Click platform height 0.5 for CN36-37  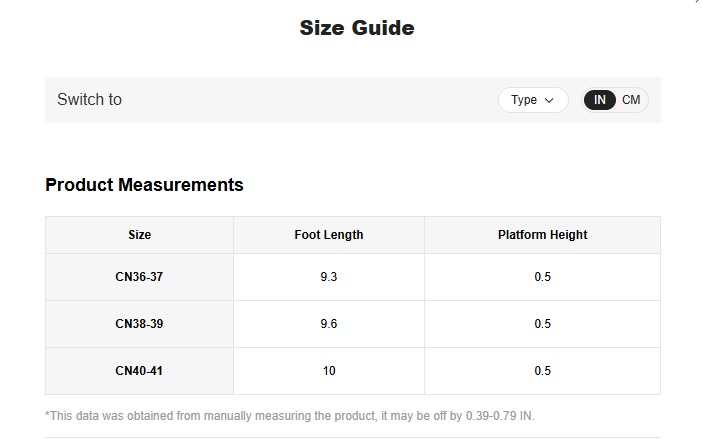pos(542,277)
